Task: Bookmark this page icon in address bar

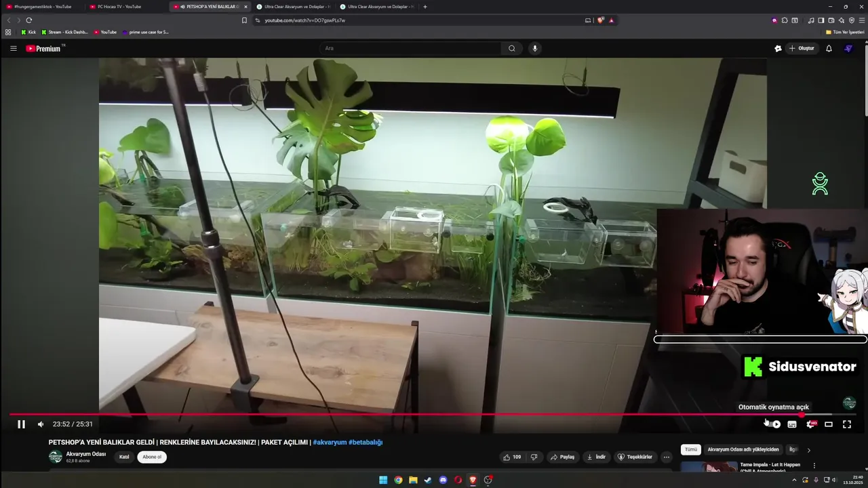Action: [244, 20]
